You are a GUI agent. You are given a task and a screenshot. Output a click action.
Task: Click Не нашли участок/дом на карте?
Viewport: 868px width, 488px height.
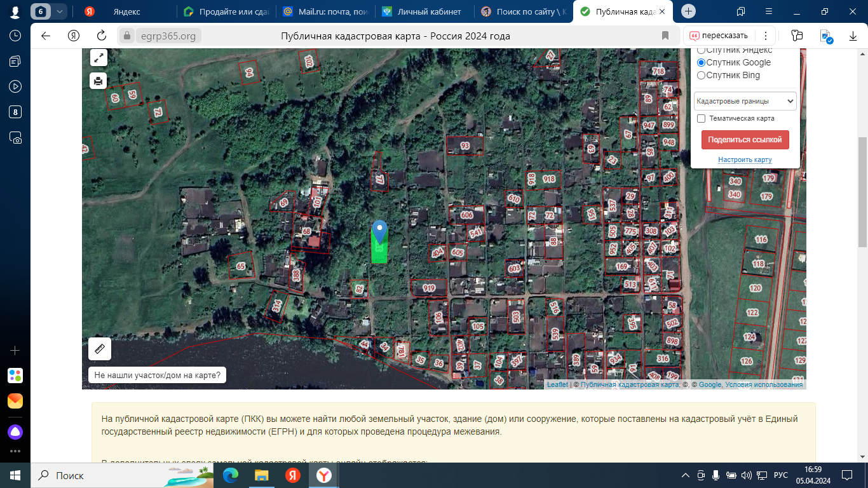158,376
